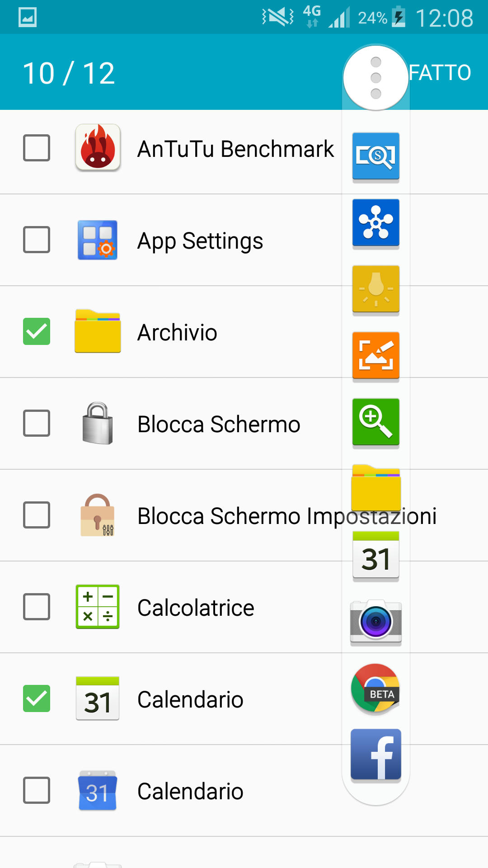The image size is (488, 868).
Task: Check the AnTuTu Benchmark checkbox
Action: tap(37, 148)
